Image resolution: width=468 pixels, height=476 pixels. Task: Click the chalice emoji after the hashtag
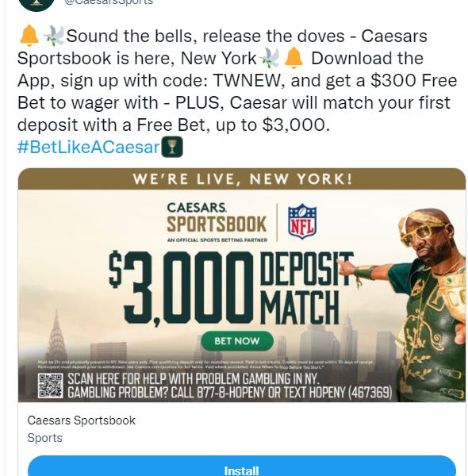172,147
